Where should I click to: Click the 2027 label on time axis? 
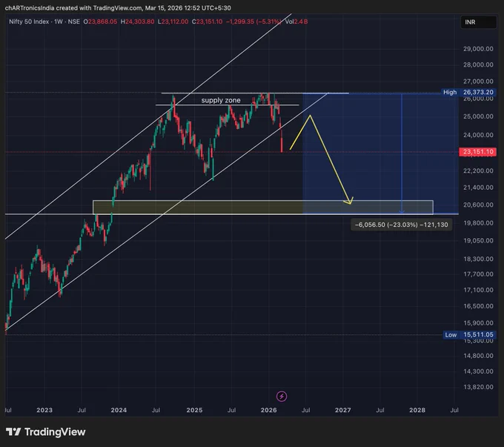[x=343, y=410]
